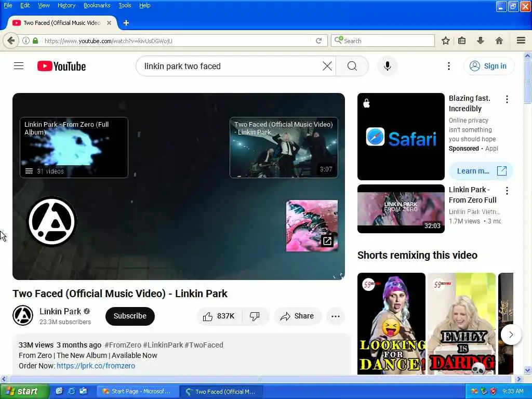Open the lprk.co/fromzero link
Image resolution: width=532 pixels, height=399 pixels.
(96, 366)
